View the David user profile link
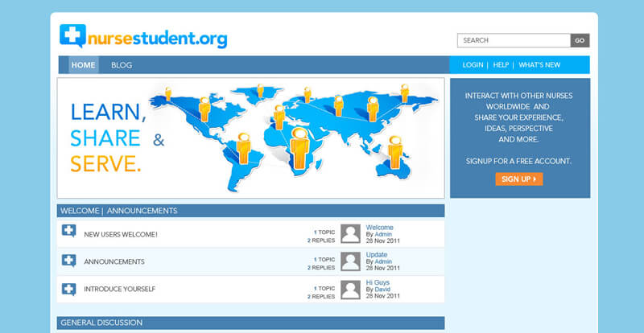The width and height of the screenshot is (644, 333). (382, 290)
